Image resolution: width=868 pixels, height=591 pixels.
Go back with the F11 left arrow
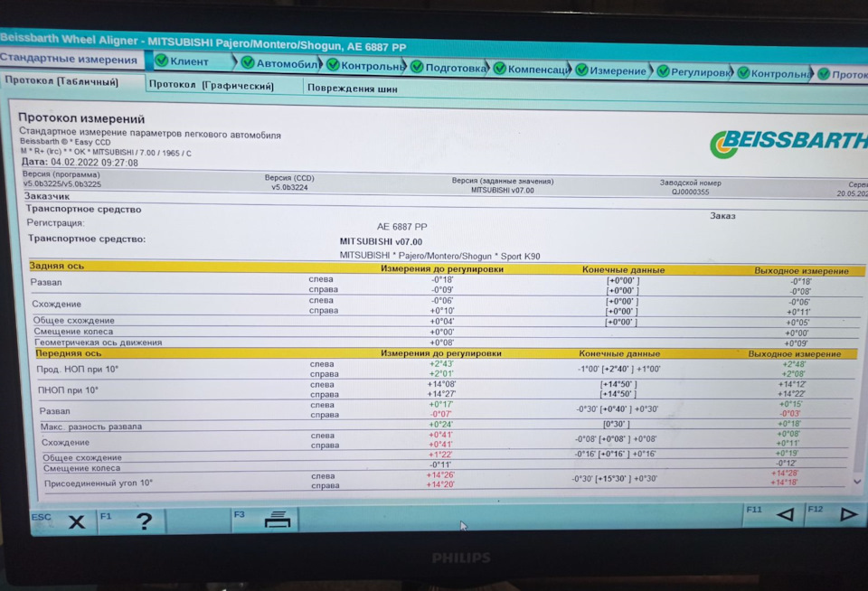(x=773, y=514)
